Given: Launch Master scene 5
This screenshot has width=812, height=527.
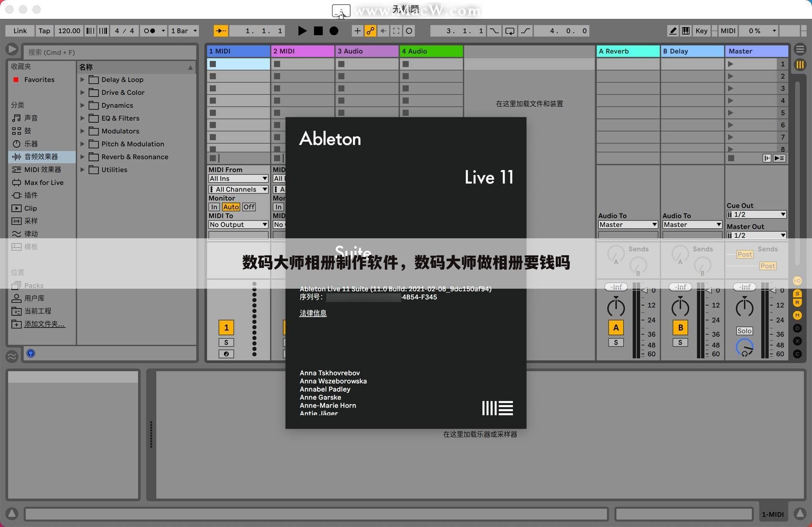Looking at the screenshot, I should 730,113.
